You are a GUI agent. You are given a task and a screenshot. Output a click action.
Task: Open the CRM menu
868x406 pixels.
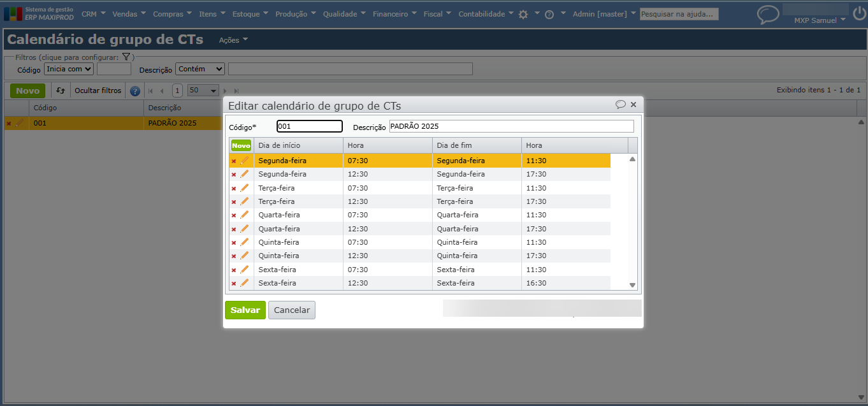pyautogui.click(x=93, y=14)
